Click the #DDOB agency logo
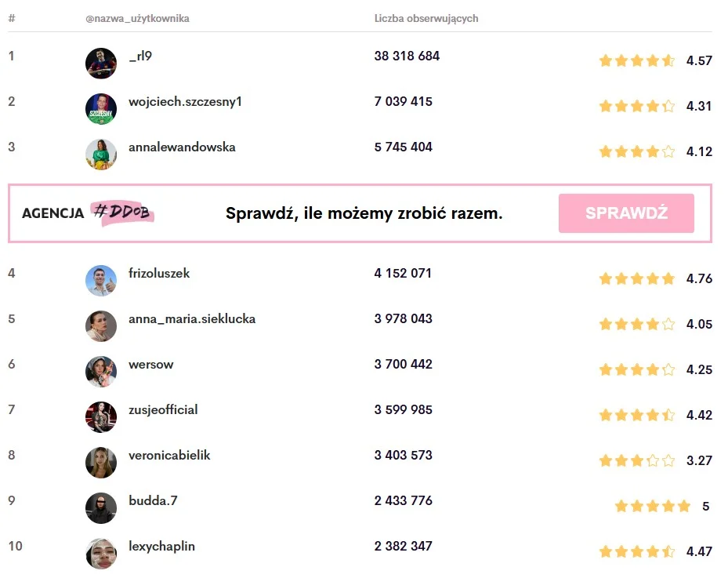728x578 pixels. pos(122,213)
